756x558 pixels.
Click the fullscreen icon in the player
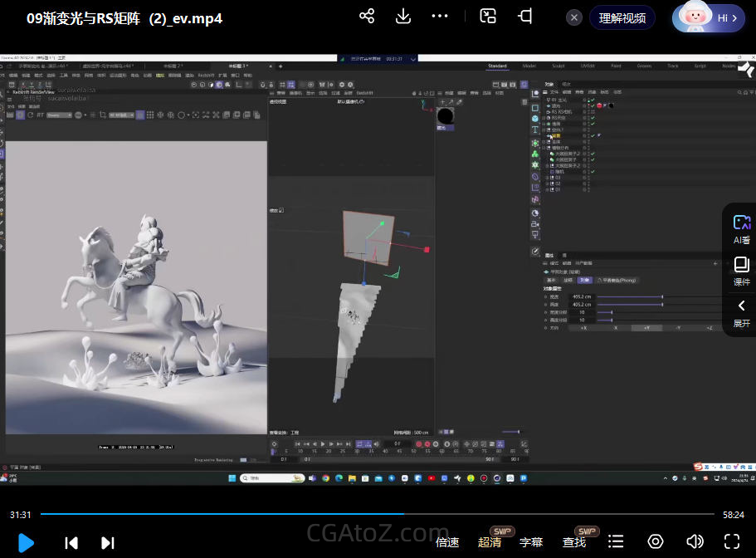tap(731, 542)
